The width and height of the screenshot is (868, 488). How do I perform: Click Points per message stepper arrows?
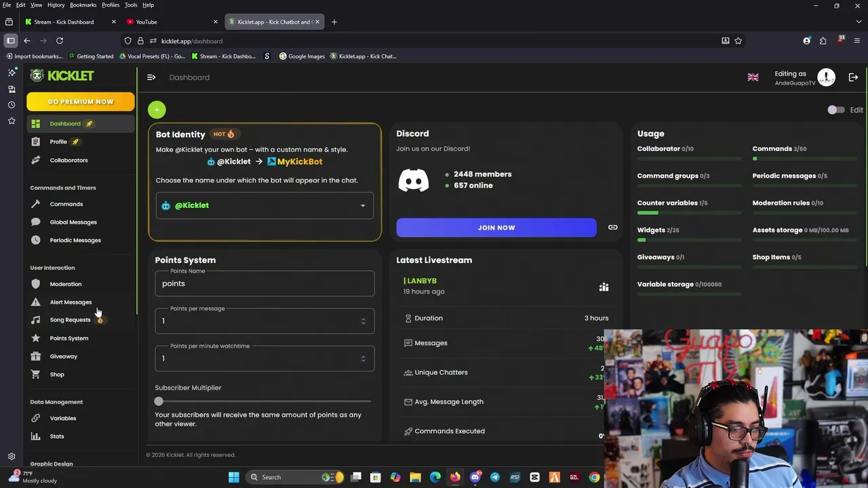(363, 321)
